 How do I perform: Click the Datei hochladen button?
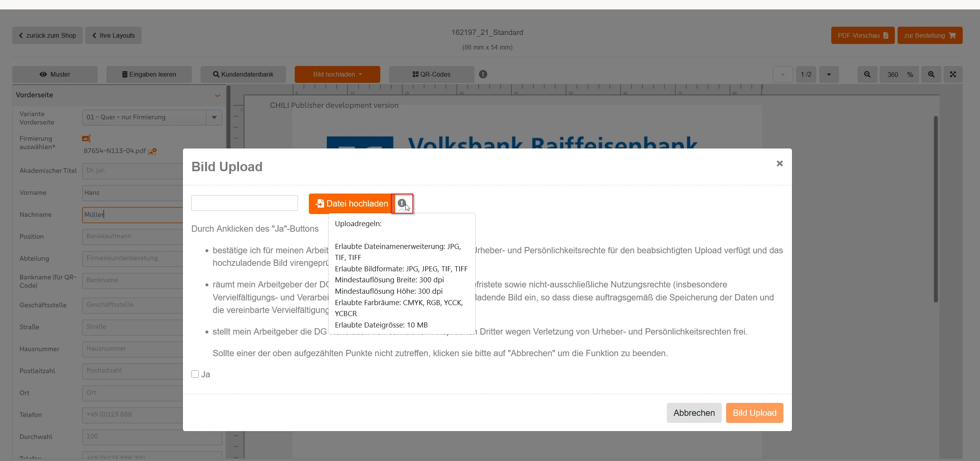pos(351,204)
